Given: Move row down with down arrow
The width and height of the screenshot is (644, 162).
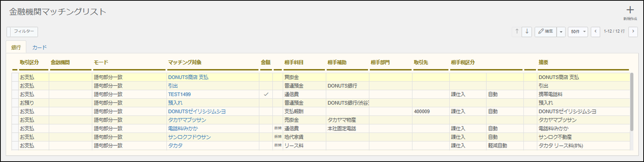Looking at the screenshot, I should coord(527,32).
